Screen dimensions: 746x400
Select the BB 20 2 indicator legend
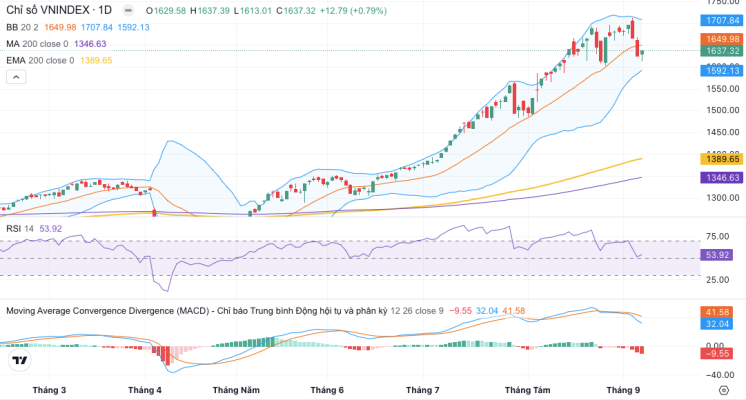(22, 27)
